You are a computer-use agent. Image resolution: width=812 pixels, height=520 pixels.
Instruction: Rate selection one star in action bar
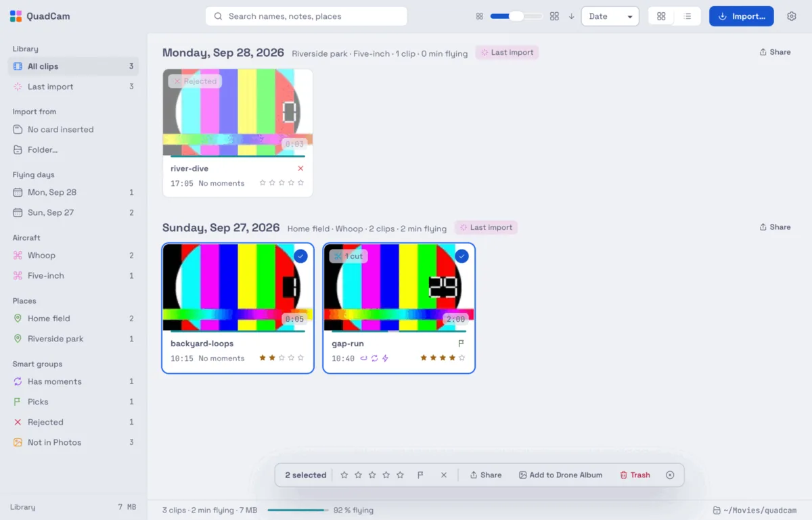[344, 475]
